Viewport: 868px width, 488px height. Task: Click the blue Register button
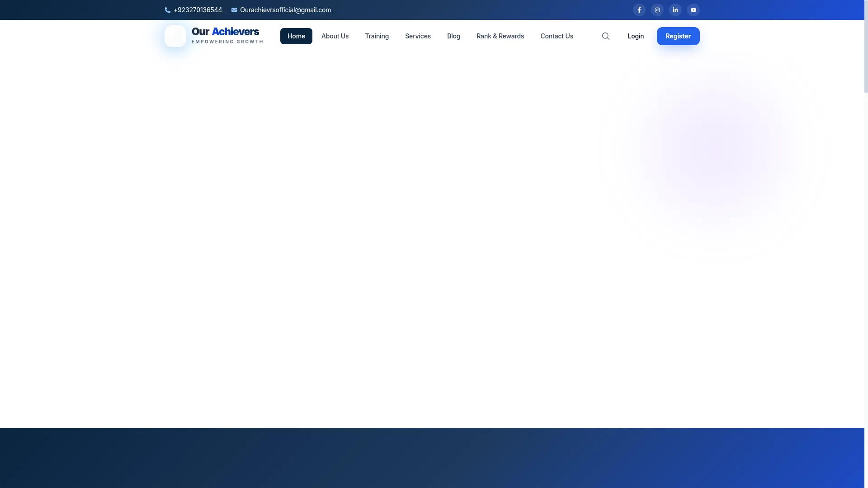[678, 36]
